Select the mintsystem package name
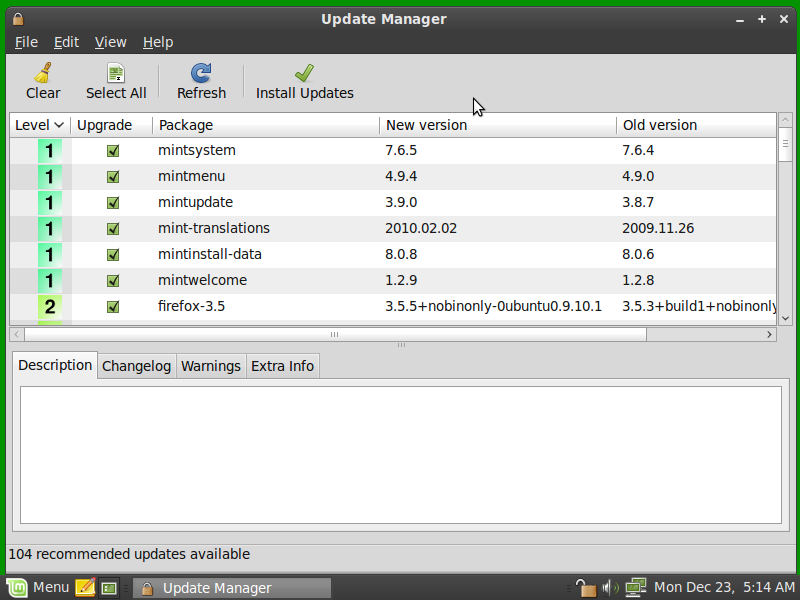Viewport: 800px width, 600px height. pyautogui.click(x=197, y=151)
